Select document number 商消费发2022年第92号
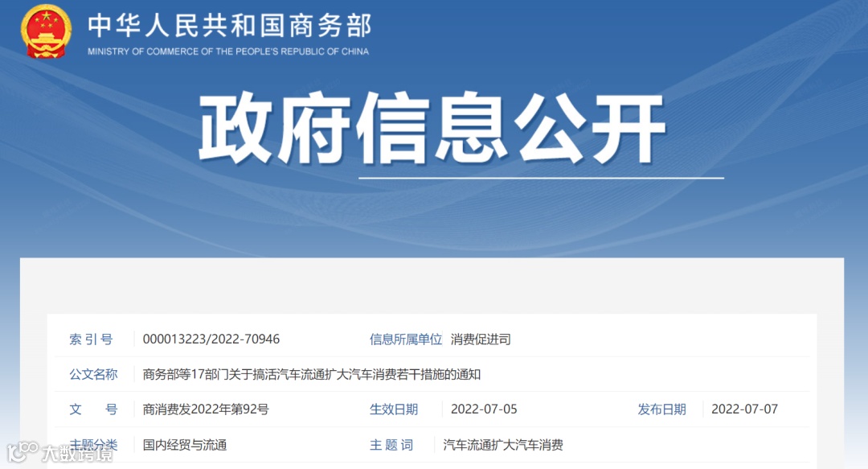The image size is (868, 469). (206, 409)
